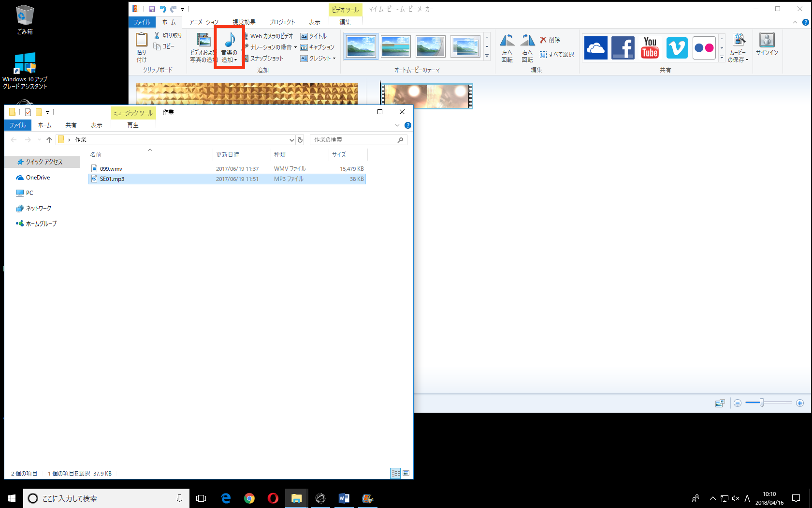Open the Animations ribbon tab

pyautogui.click(x=203, y=22)
